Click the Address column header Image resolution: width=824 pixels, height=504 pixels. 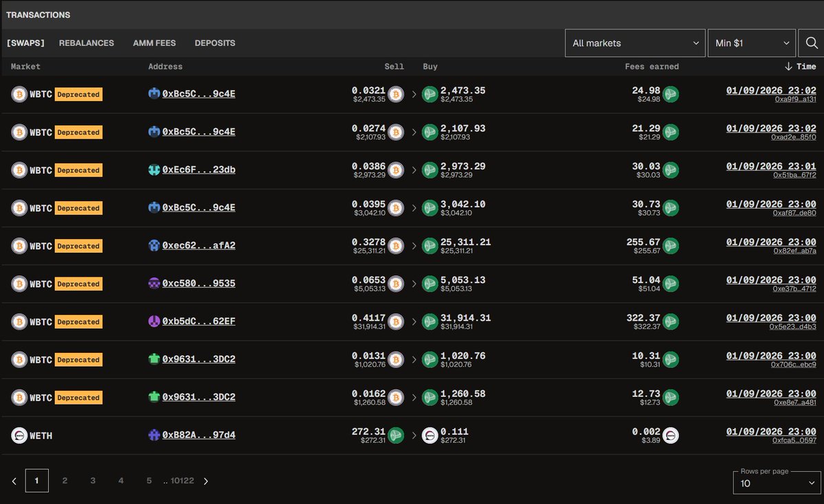pos(165,66)
